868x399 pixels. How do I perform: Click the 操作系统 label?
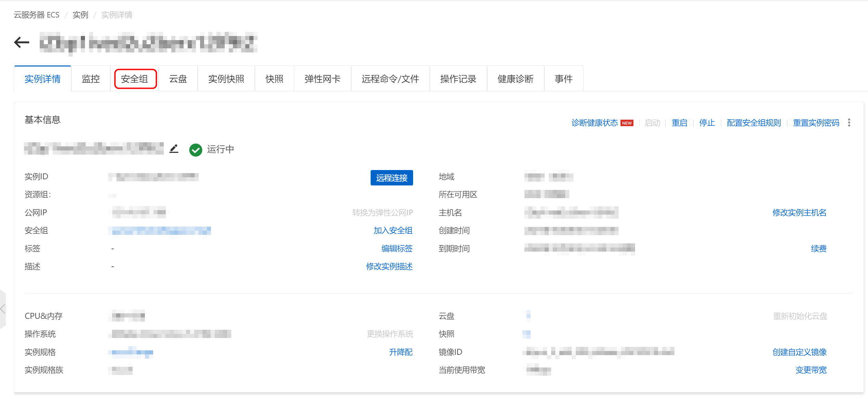(x=40, y=334)
